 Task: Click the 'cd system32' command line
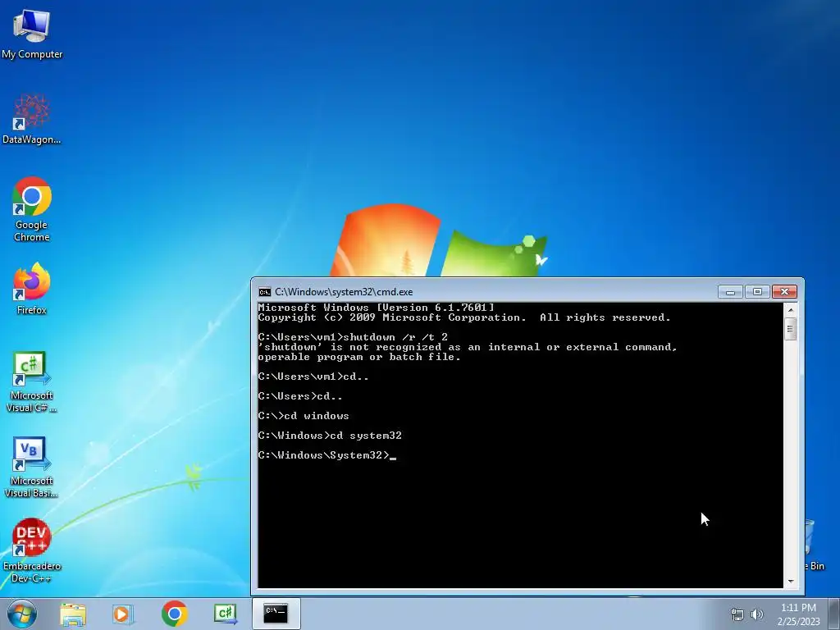click(330, 436)
